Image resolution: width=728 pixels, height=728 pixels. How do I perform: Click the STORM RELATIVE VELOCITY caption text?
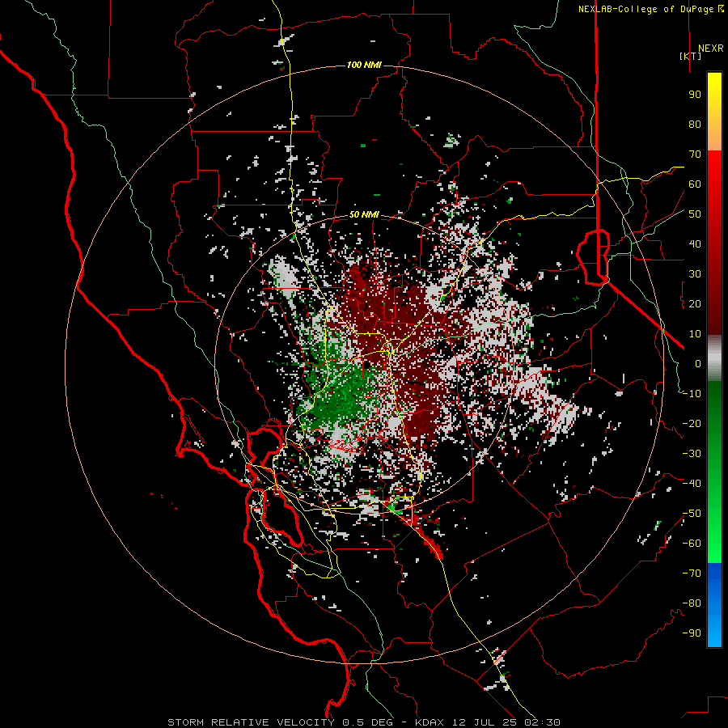251,722
